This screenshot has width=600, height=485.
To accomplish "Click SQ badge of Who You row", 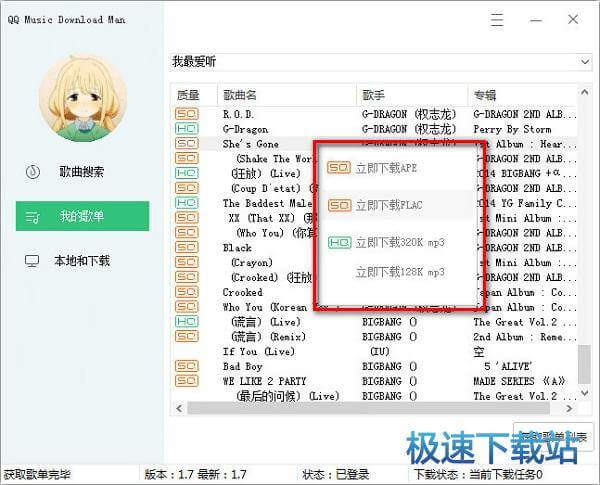I will pos(187,232).
